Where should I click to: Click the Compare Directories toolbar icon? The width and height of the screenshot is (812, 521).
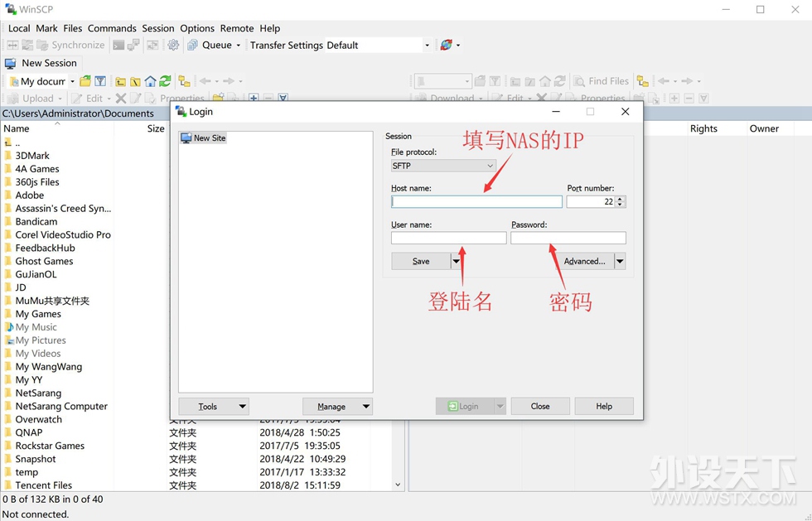(12, 45)
